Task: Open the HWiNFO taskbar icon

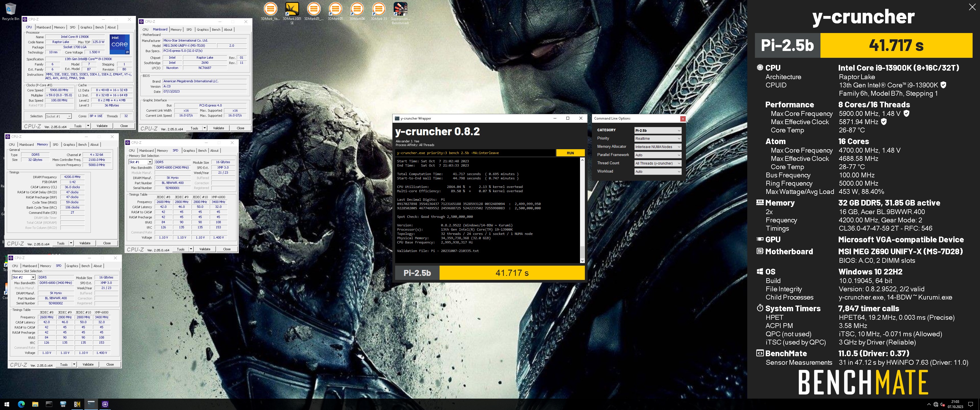Action: 63,404
